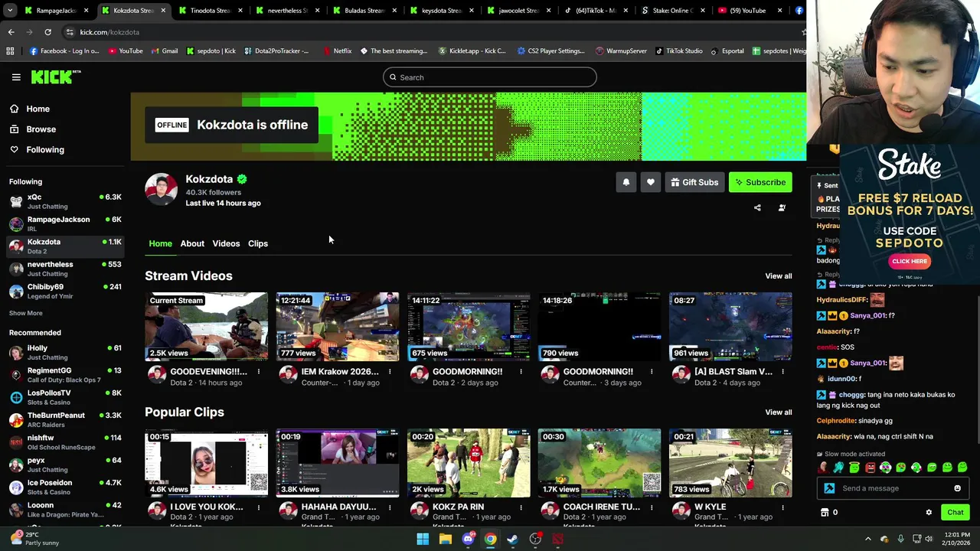980x551 pixels.
Task: Open File Explorer from taskbar
Action: click(445, 539)
